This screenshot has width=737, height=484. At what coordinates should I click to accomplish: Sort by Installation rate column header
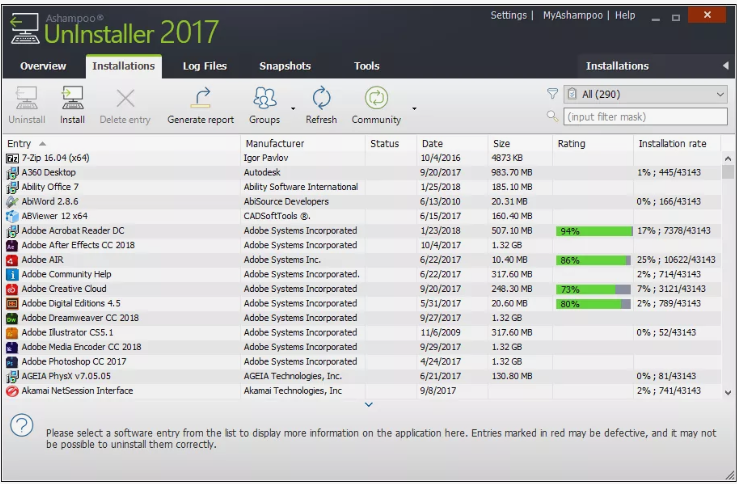672,144
